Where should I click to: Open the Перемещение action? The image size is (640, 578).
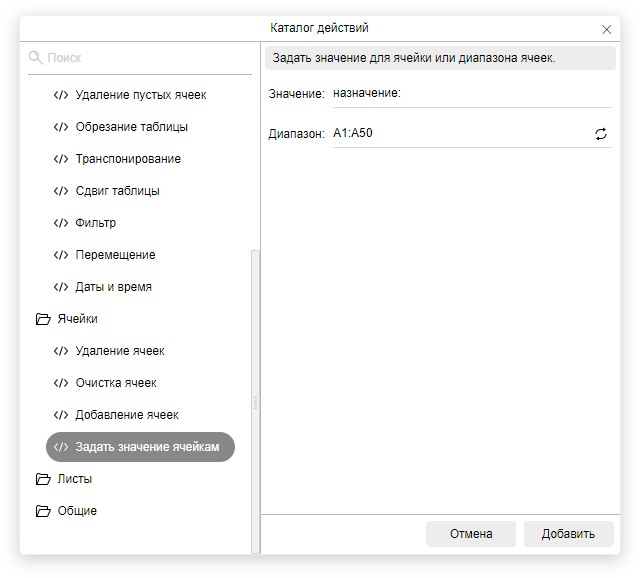(115, 255)
